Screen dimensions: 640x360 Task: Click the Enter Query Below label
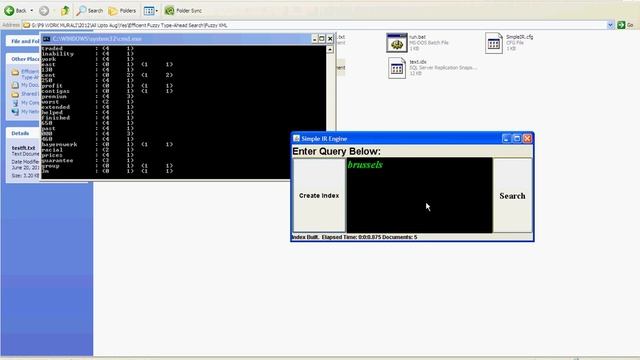tap(336, 151)
